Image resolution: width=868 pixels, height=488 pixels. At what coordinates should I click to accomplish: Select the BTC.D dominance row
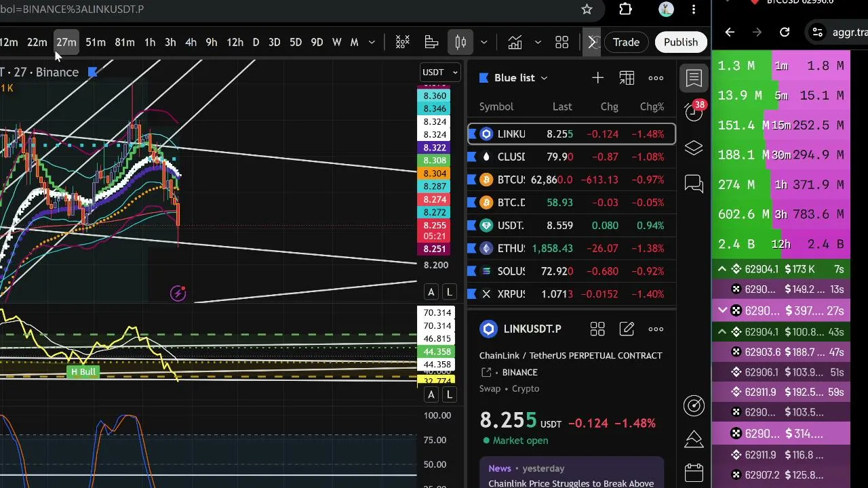(x=572, y=203)
